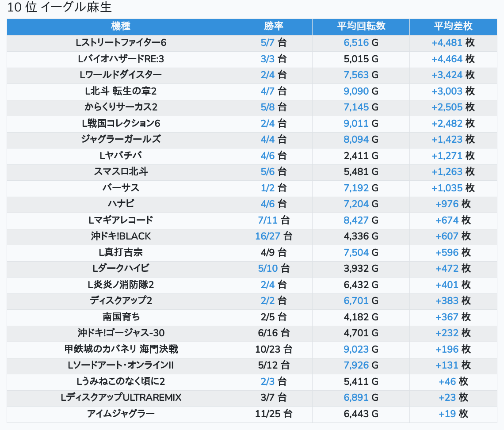Select the アイムジャグラー row name
The image size is (504, 430).
pos(121,414)
